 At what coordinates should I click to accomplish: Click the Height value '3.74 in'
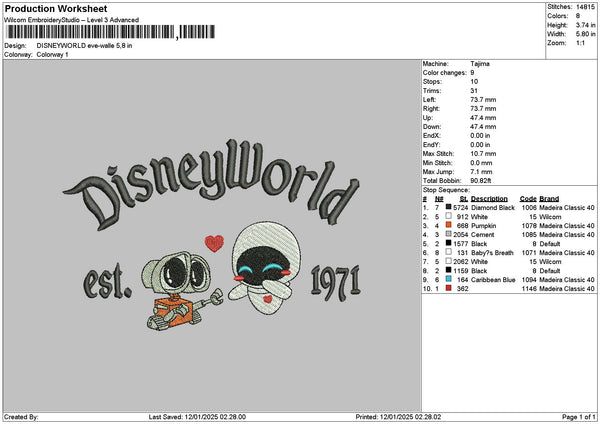[585, 25]
